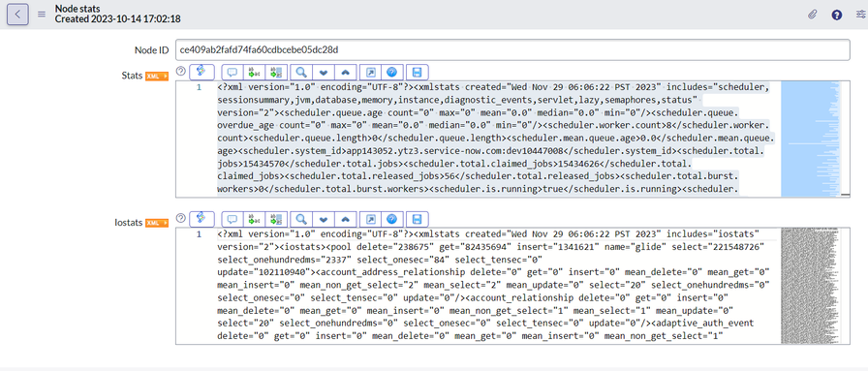Click blue help icon in Iostats toolbar
Viewport: 868px width, 371px height.
pyautogui.click(x=391, y=219)
